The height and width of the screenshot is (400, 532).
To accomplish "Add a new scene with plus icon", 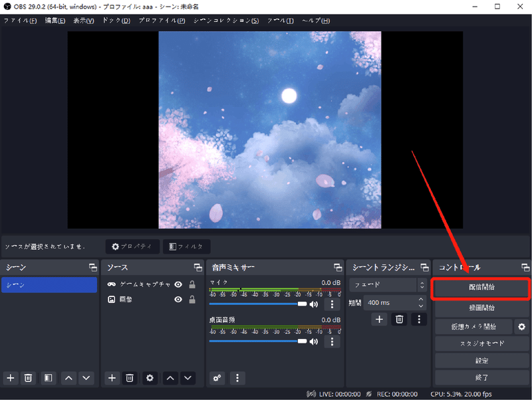I will (11, 378).
